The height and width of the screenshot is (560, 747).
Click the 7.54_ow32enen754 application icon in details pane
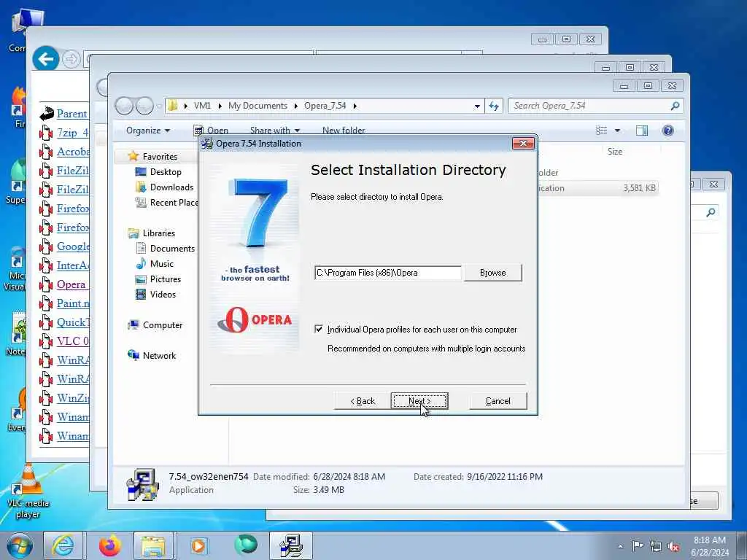[142, 484]
